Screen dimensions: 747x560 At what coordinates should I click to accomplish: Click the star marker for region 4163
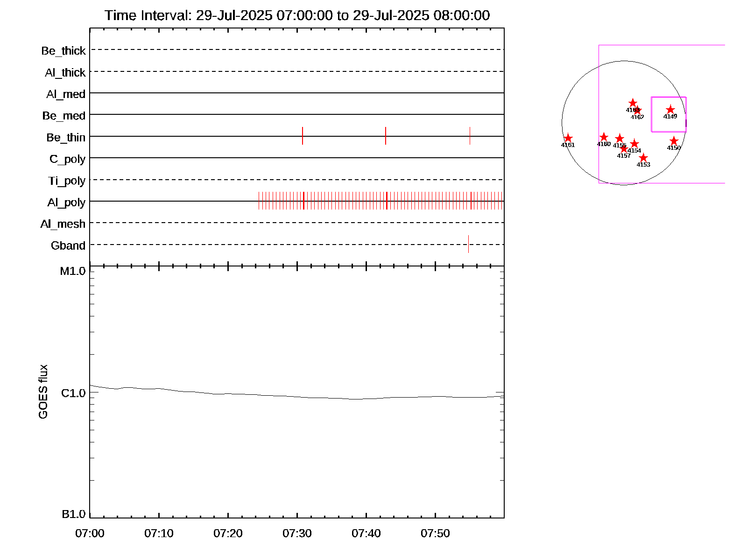pos(633,103)
